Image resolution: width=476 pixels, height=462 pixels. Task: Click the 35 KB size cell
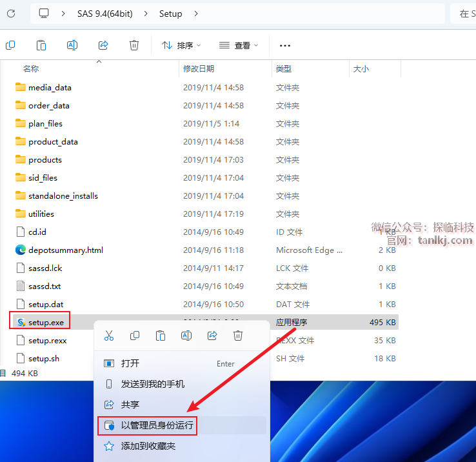click(x=385, y=340)
